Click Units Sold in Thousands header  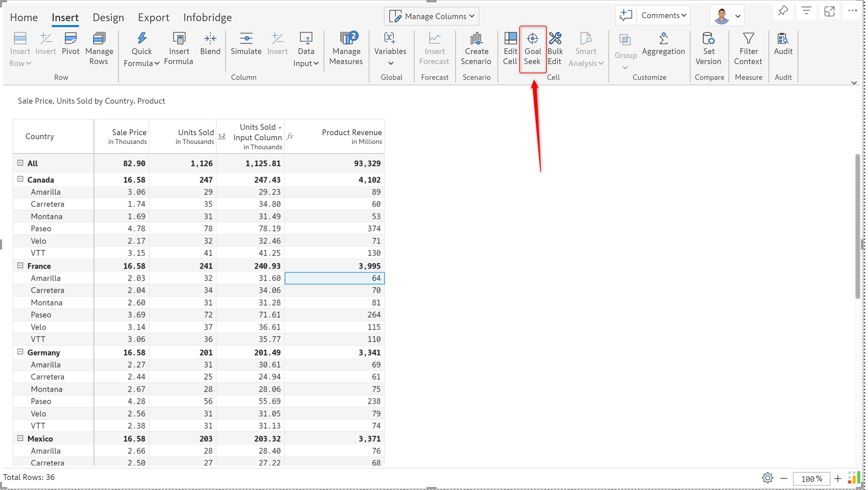183,137
